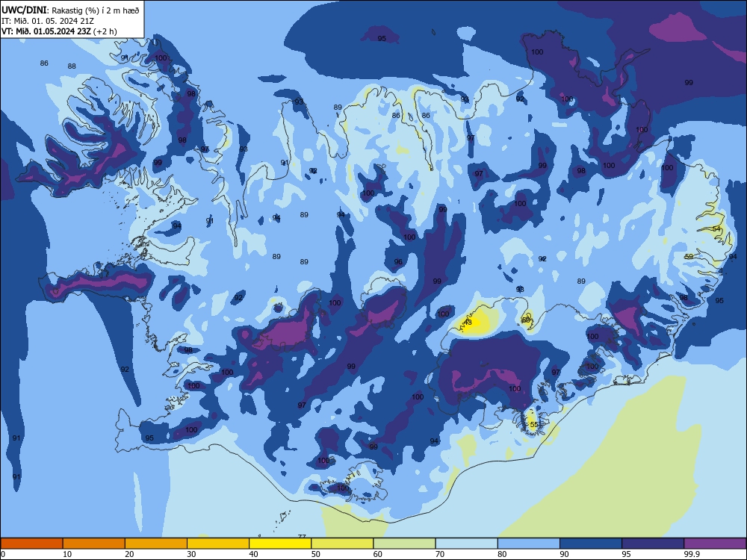
Task: Click the '54' value in the east fjords
Action: coord(716,229)
